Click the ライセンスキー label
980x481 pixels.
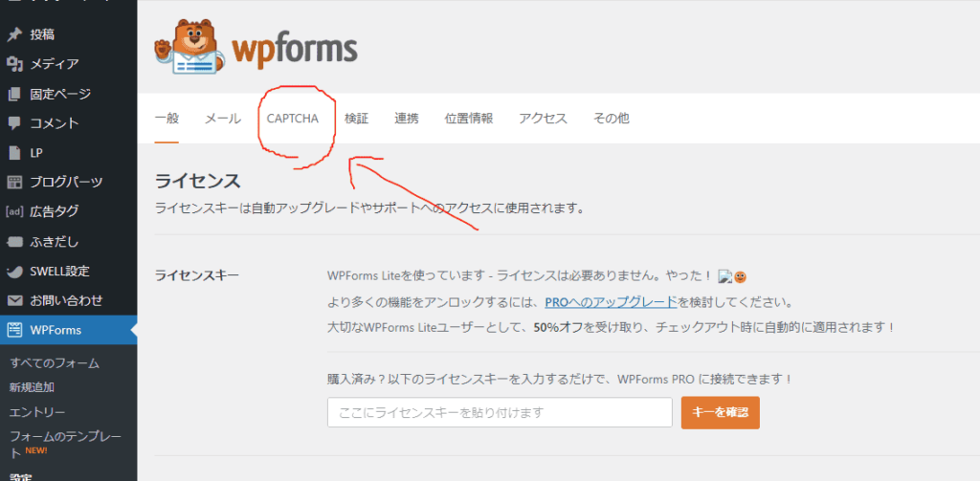click(x=197, y=275)
